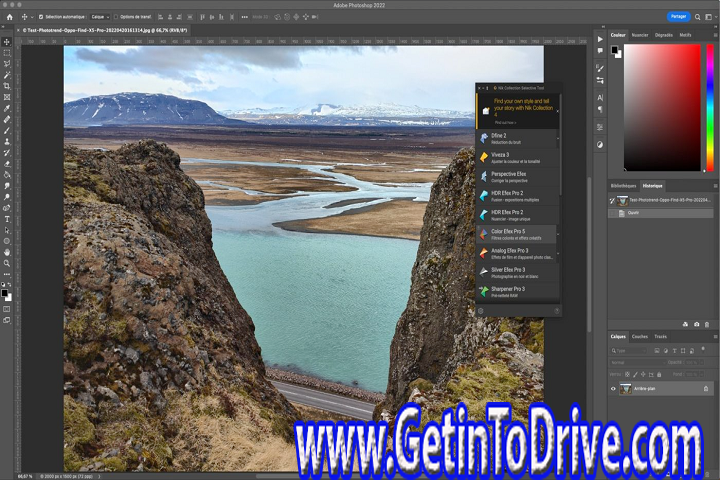Open the Normal blend mode dropdown
The image size is (720, 480).
tap(638, 362)
